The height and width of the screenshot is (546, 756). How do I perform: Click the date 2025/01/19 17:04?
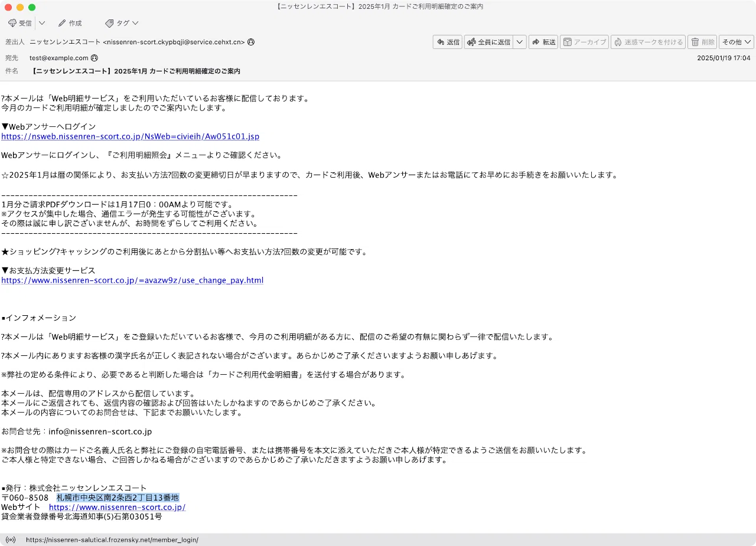click(724, 58)
